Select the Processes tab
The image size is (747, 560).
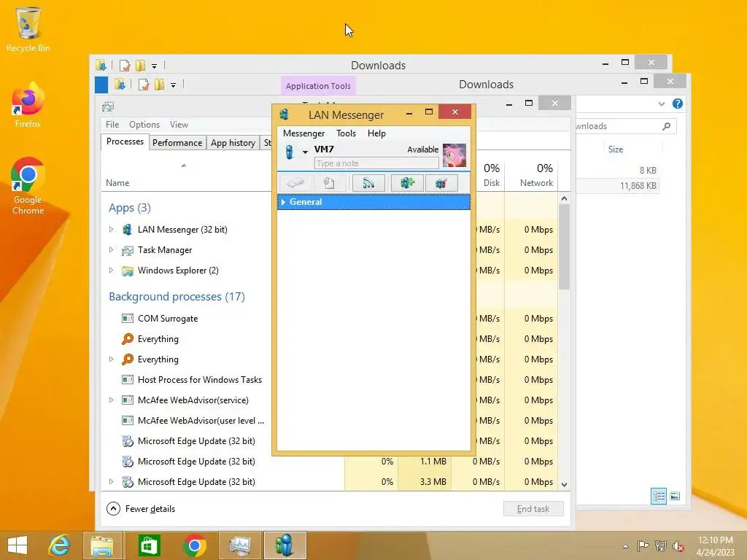(x=125, y=141)
